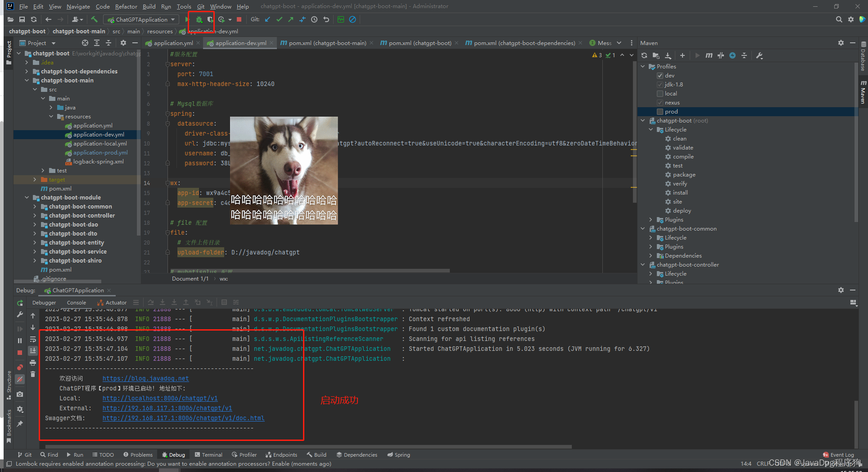868x472 pixels.
Task: Click the Run with Coverage icon
Action: [210, 19]
